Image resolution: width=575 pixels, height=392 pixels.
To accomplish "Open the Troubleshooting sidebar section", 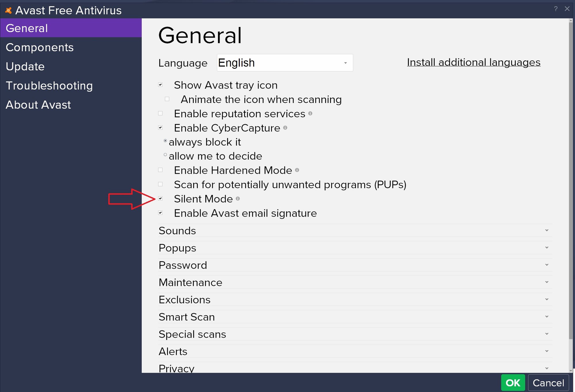I will click(49, 86).
